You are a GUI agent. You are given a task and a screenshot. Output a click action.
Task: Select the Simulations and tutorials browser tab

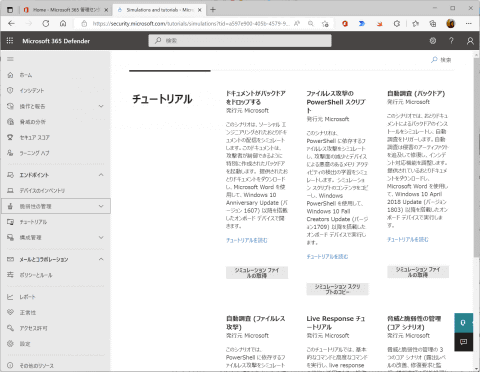click(x=158, y=10)
